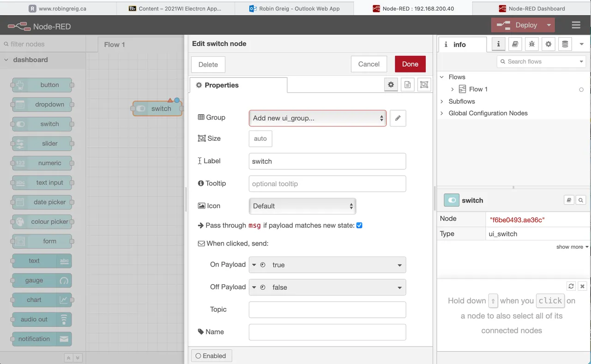Open the context data database icon
Screen dimensions: 591x364
(564, 44)
